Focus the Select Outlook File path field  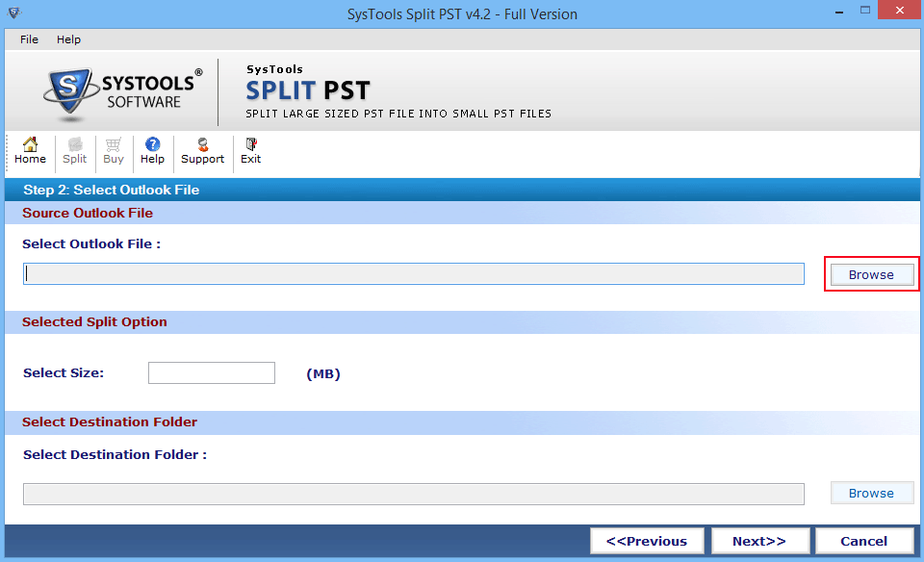[x=414, y=274]
